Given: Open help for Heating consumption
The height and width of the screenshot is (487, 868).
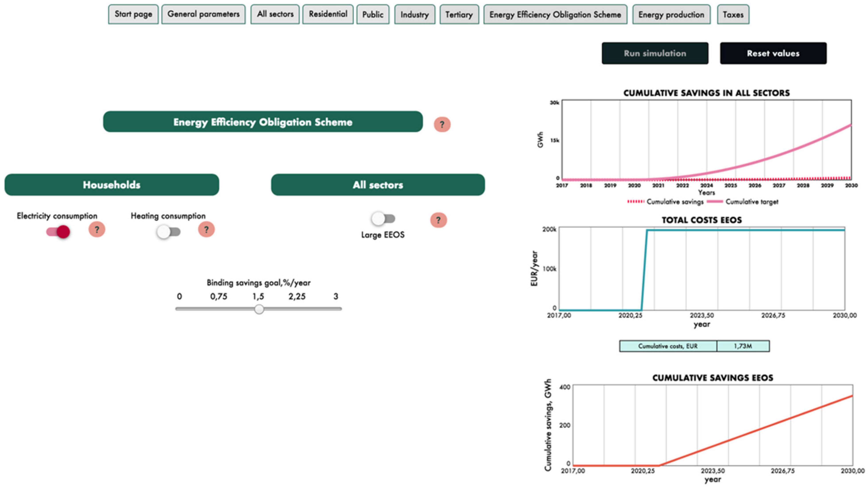Looking at the screenshot, I should [x=206, y=229].
